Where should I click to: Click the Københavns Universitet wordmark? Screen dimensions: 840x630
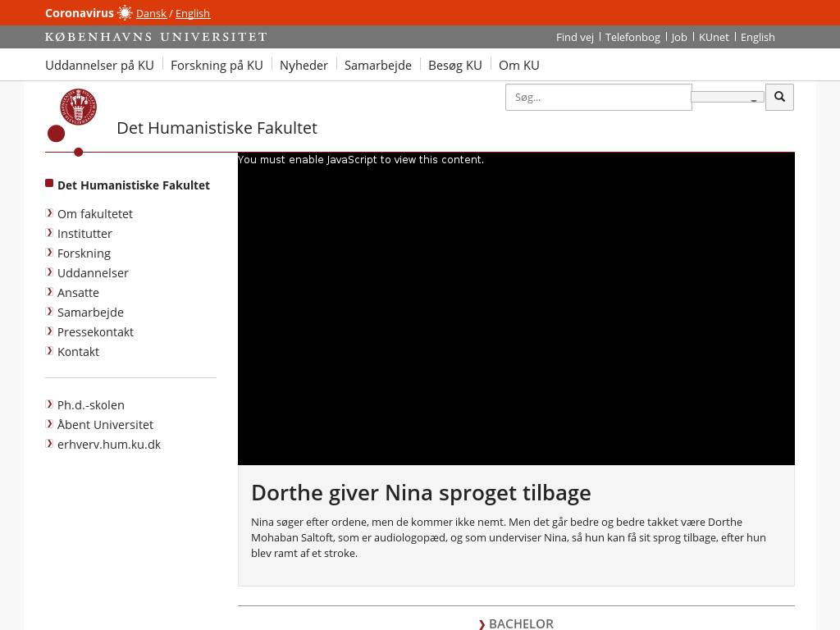156,37
